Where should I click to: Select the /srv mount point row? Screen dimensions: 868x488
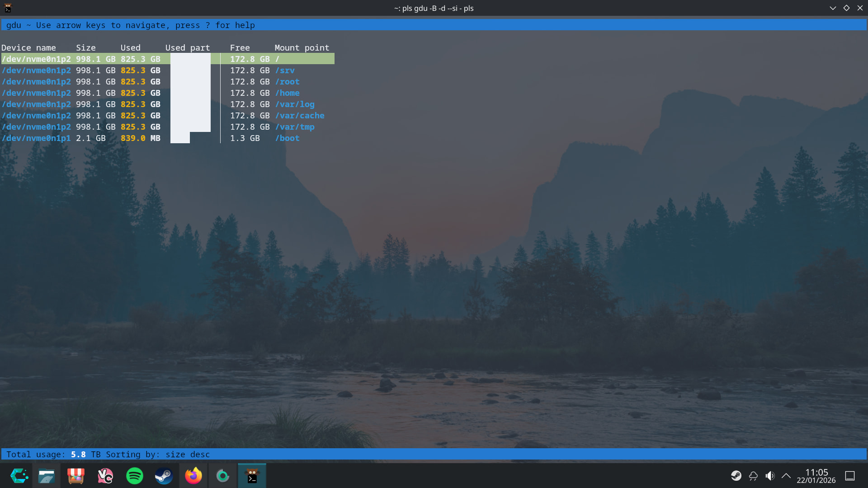285,70
